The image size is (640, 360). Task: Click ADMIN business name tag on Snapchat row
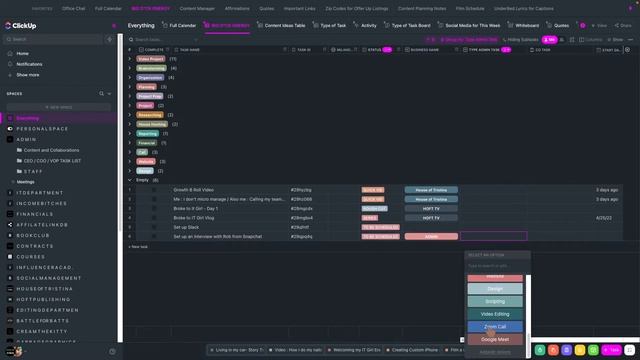tap(431, 236)
